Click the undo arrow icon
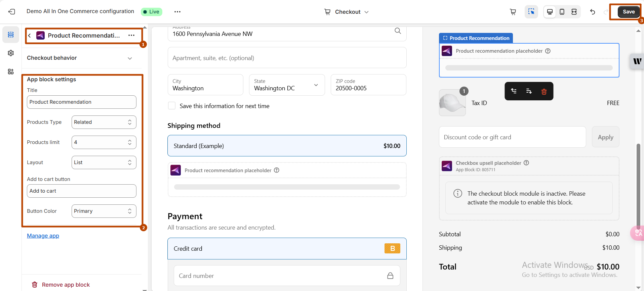 point(593,12)
